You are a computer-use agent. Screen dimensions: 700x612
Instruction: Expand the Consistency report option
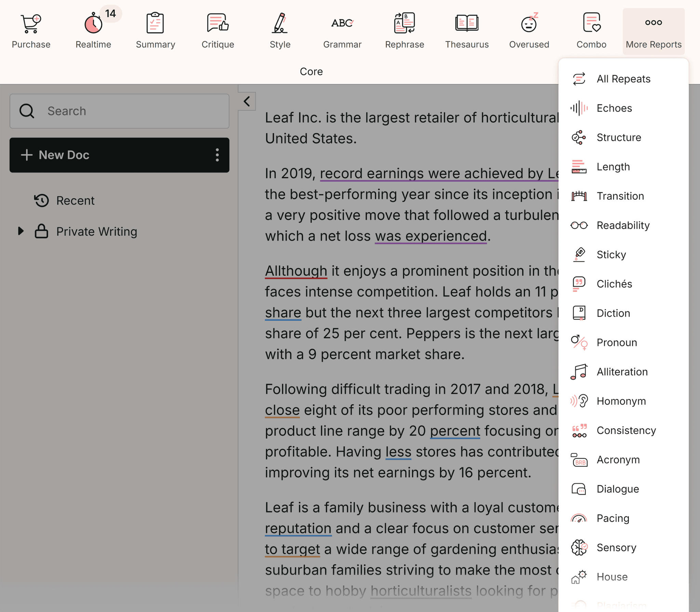(x=626, y=430)
